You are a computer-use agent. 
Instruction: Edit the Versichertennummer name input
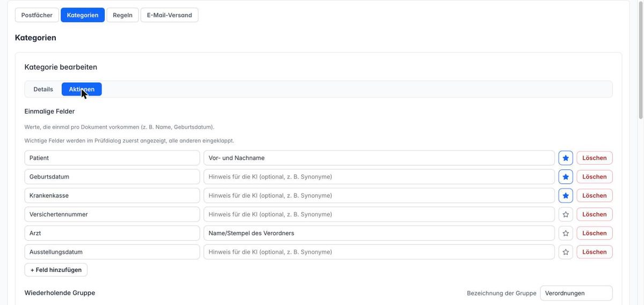[112, 214]
